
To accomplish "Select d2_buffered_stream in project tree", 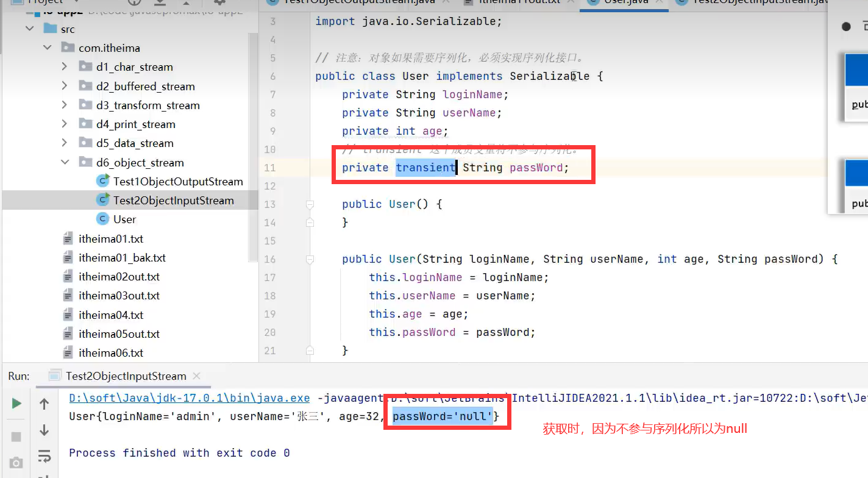I will pos(146,86).
